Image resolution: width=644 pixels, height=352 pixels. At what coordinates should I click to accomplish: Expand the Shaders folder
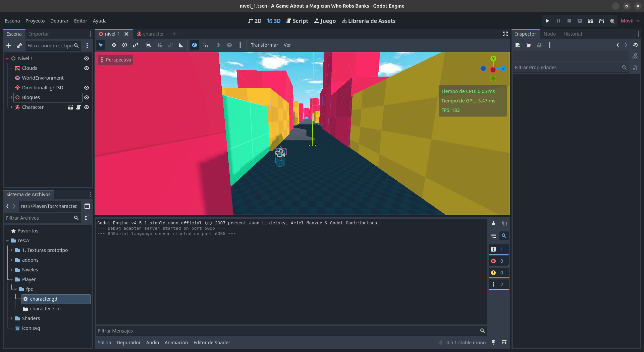(x=11, y=318)
